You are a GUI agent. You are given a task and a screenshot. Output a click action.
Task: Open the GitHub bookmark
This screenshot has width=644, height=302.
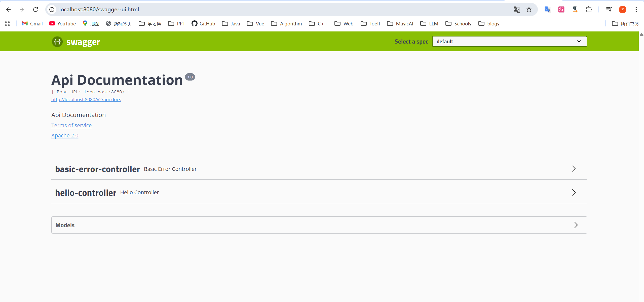coord(203,24)
